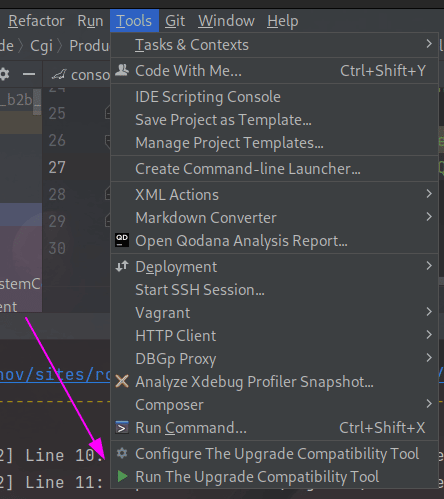Click the Deployment up-down arrows icon
This screenshot has height=499, width=444.
122,266
